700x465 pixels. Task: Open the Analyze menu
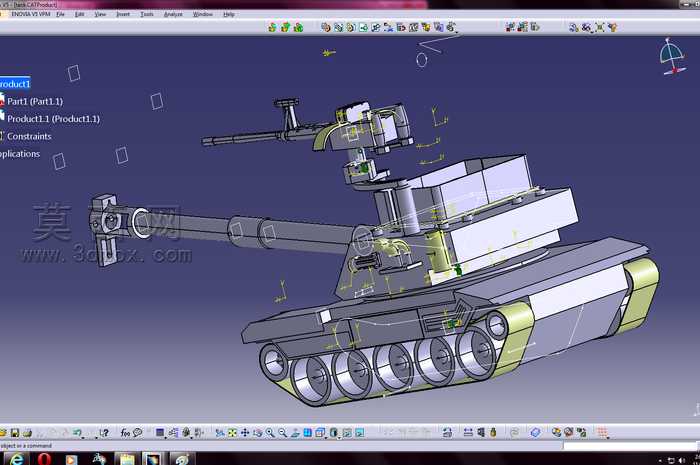coord(173,14)
